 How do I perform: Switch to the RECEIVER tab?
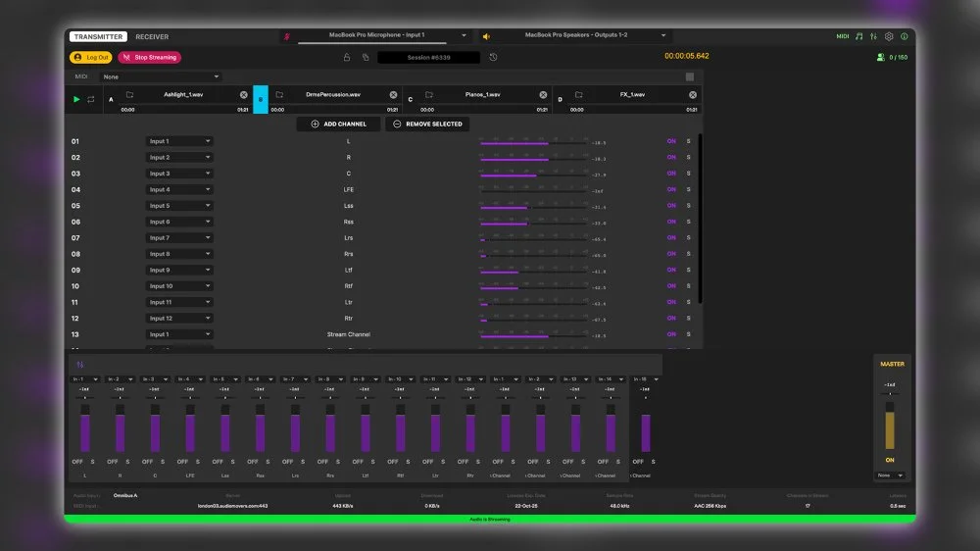click(x=152, y=37)
